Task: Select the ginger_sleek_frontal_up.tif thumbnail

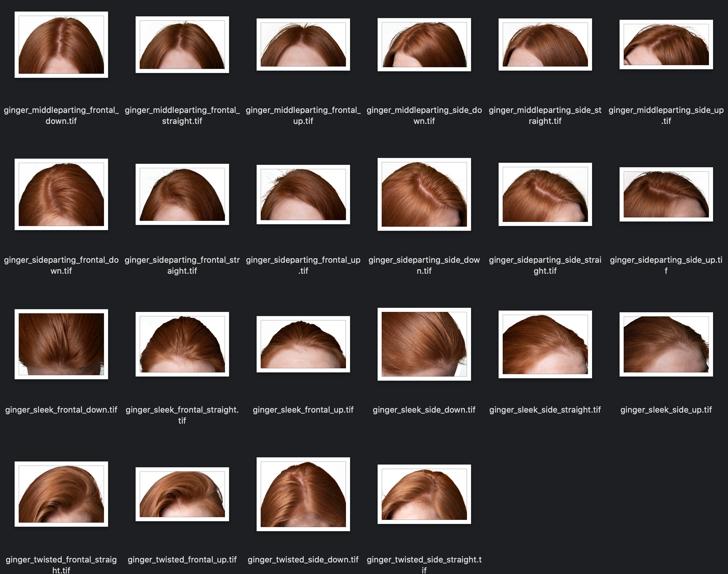Action: click(303, 344)
